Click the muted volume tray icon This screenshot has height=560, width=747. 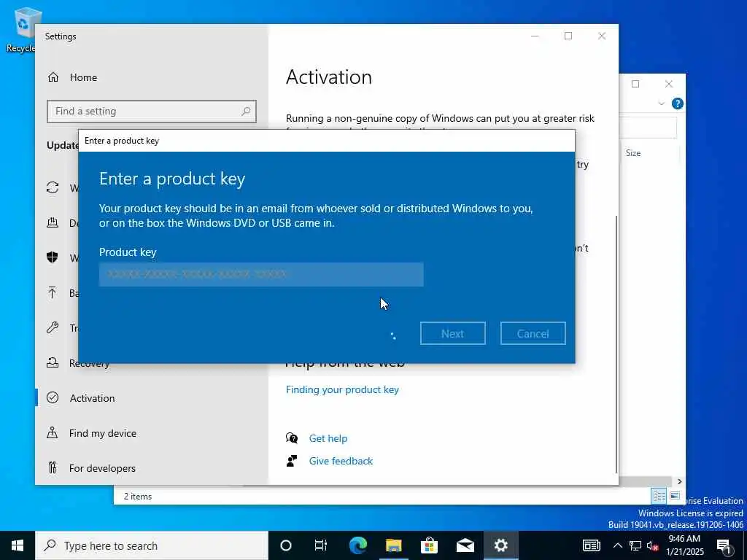pyautogui.click(x=653, y=545)
